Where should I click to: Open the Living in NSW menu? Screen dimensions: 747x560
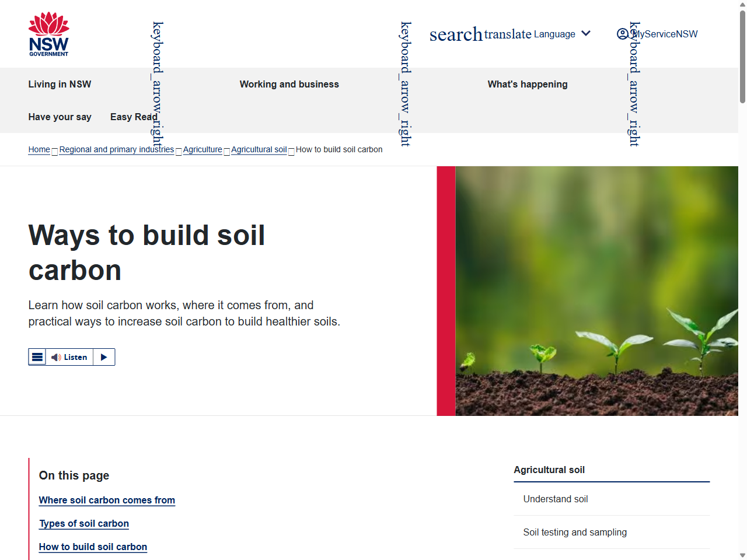[60, 84]
